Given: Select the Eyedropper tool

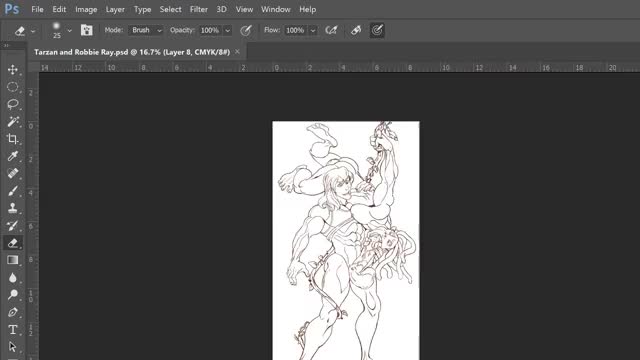Looking at the screenshot, I should coord(13,156).
